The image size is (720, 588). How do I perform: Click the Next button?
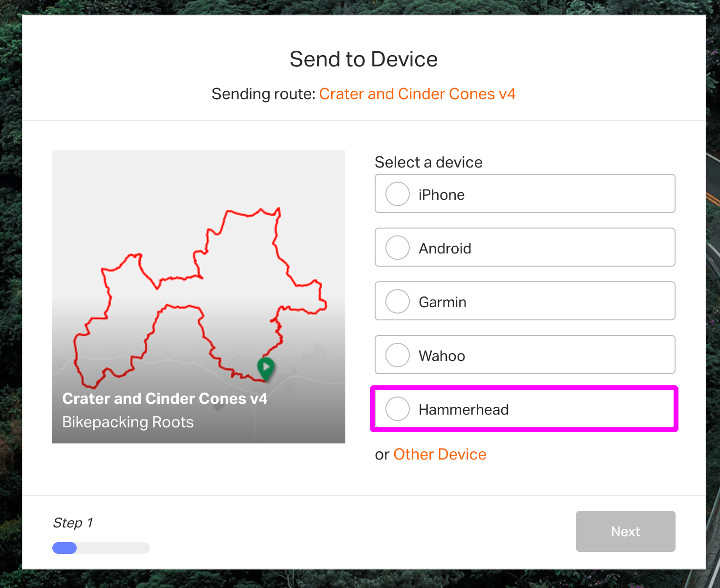[x=626, y=531]
